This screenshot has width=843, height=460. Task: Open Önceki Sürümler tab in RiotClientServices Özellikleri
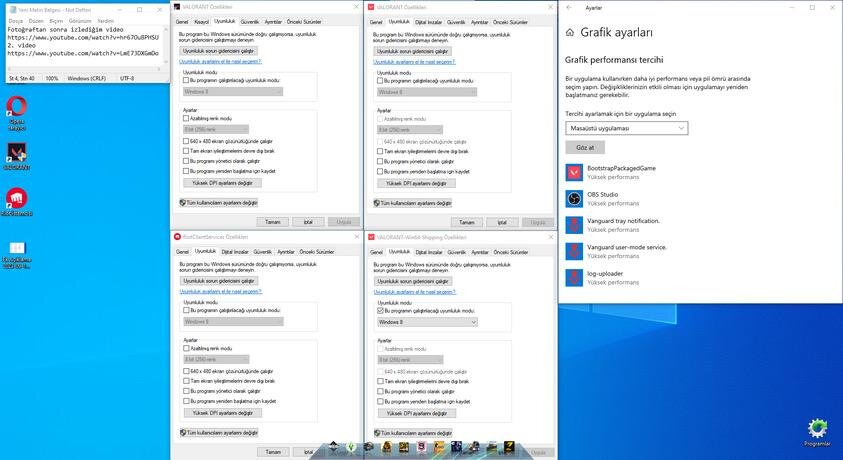[x=317, y=252]
